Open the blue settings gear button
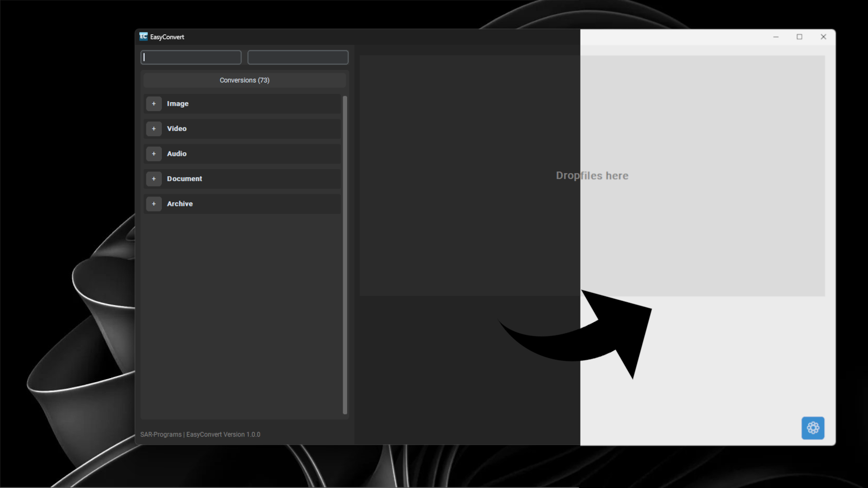868x488 pixels. 813,428
